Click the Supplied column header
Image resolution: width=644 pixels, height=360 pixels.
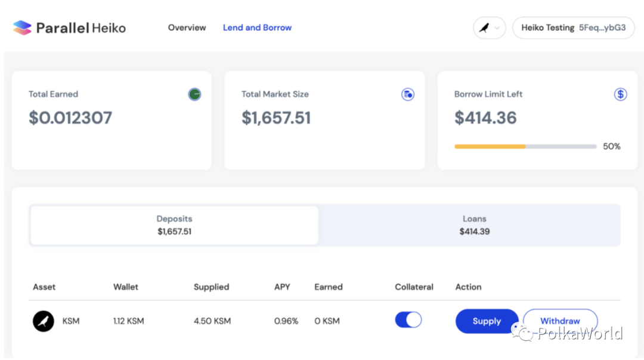211,287
